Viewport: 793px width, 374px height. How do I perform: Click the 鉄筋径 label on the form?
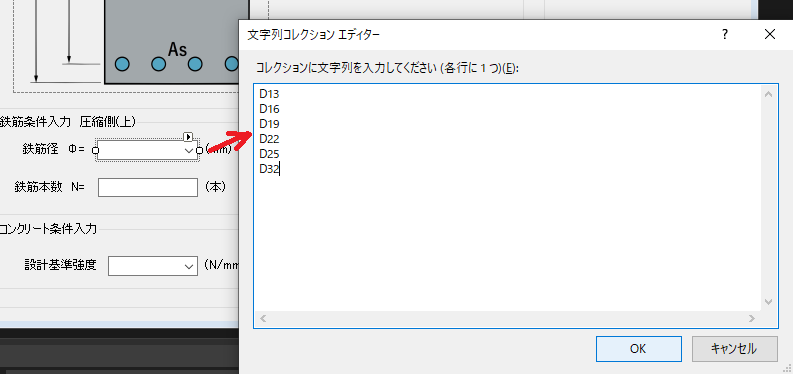tap(40, 149)
